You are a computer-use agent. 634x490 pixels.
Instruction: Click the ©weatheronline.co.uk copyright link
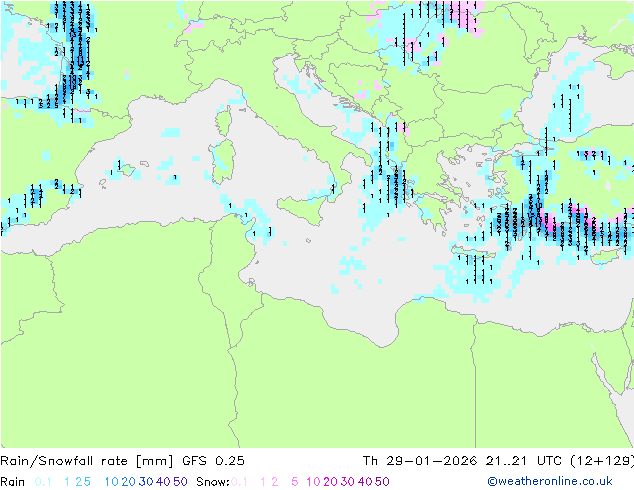(550, 481)
